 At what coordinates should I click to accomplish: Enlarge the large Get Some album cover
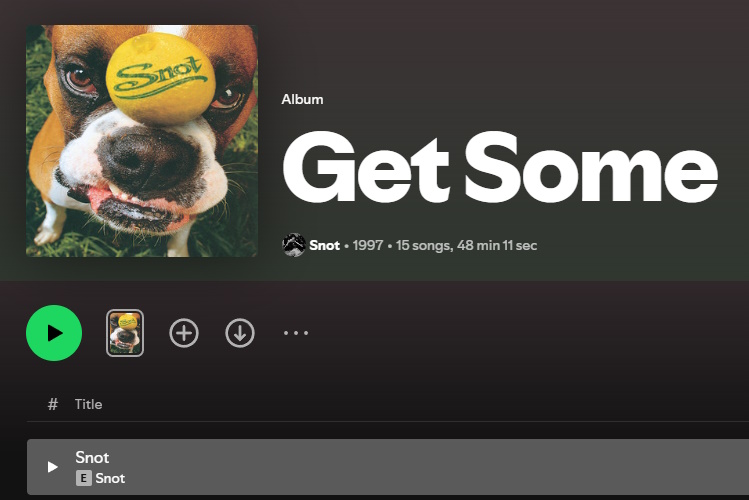(142, 141)
